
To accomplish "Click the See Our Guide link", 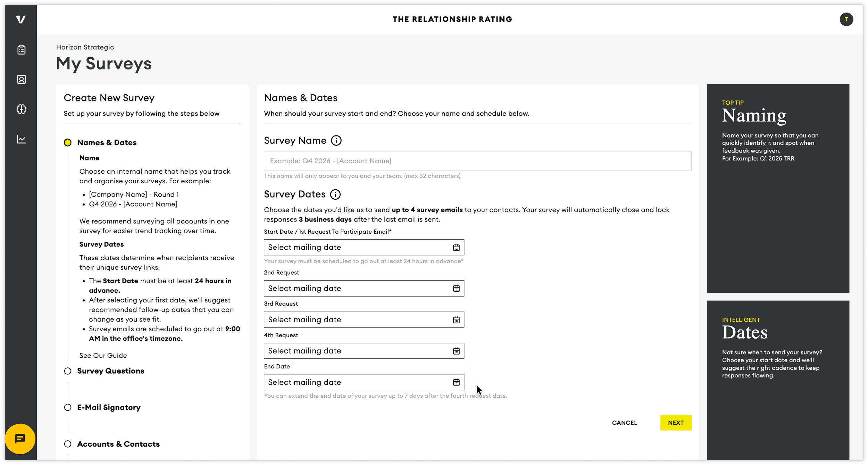I will [x=103, y=355].
